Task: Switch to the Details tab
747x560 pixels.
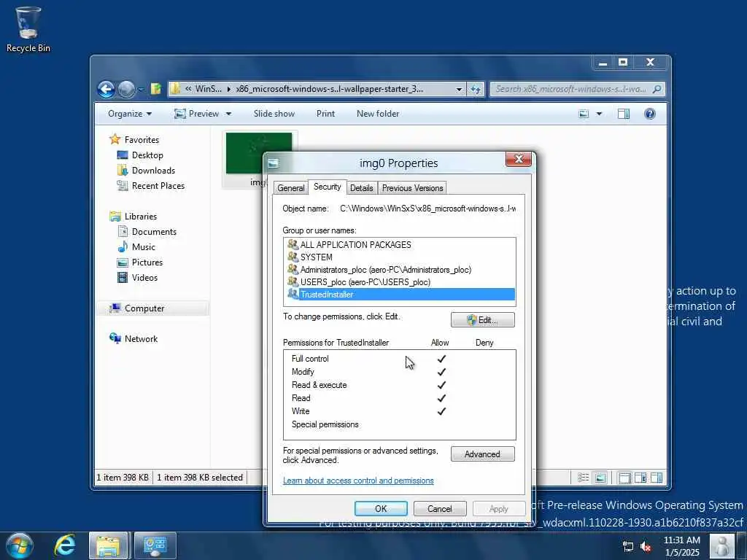Action: pyautogui.click(x=362, y=188)
